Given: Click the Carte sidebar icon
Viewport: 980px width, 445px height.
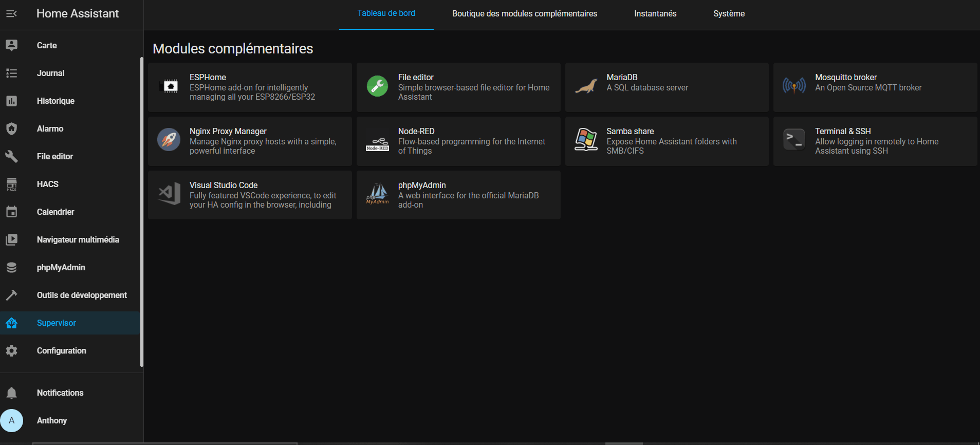Looking at the screenshot, I should click(x=11, y=45).
